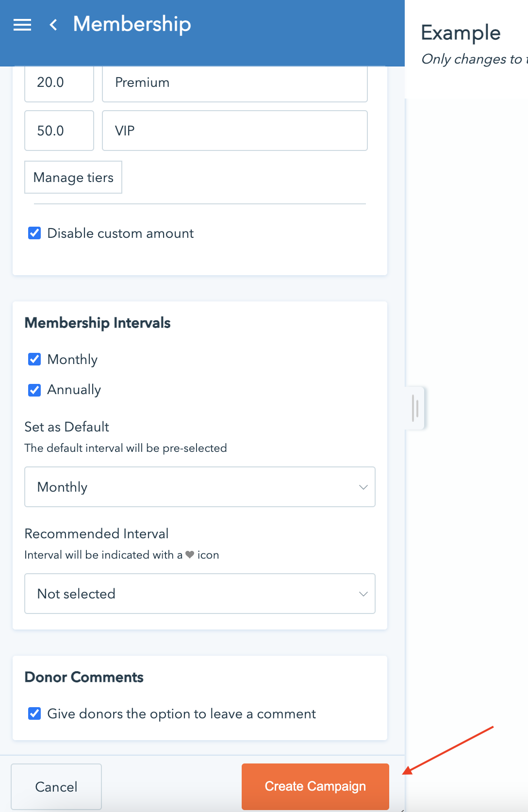Open the hamburger navigation menu
This screenshot has height=812, width=528.
pyautogui.click(x=22, y=25)
